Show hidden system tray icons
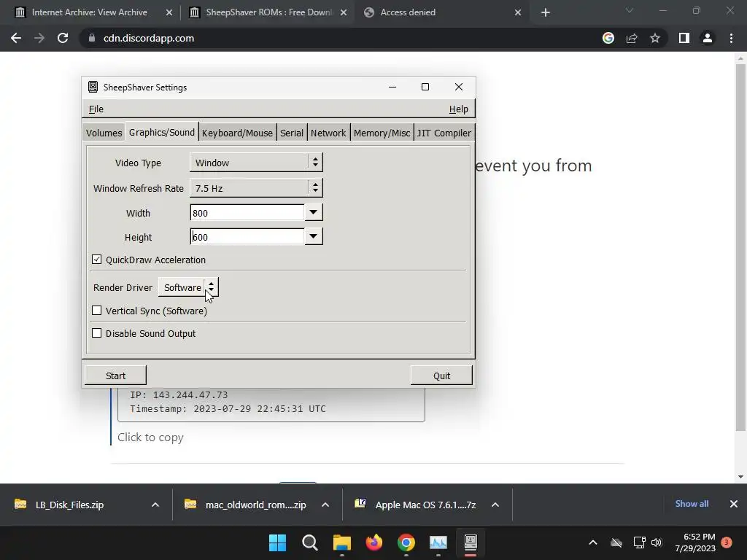This screenshot has width=747, height=560. click(x=592, y=542)
